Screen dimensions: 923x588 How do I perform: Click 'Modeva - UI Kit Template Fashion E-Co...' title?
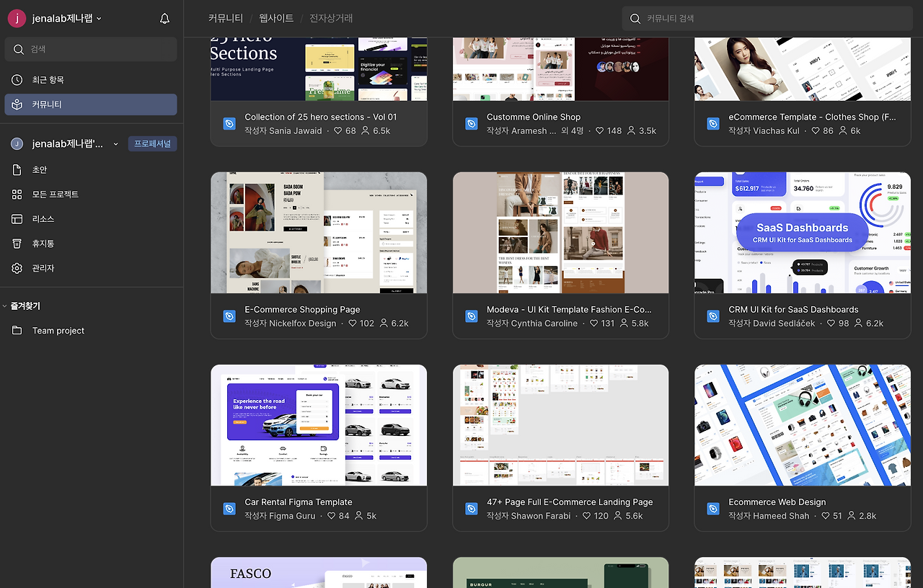click(x=569, y=310)
